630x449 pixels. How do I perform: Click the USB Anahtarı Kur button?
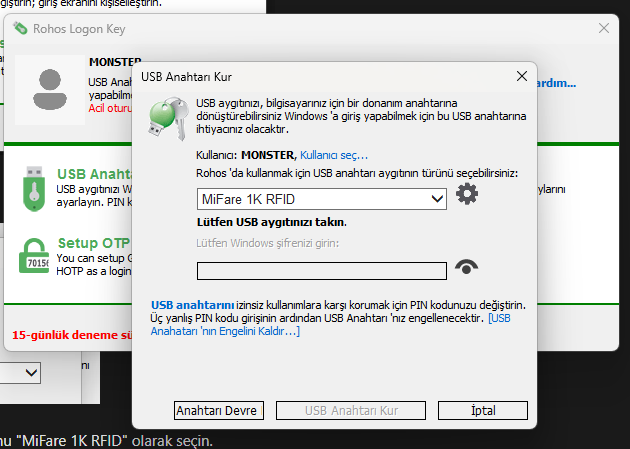tap(351, 410)
